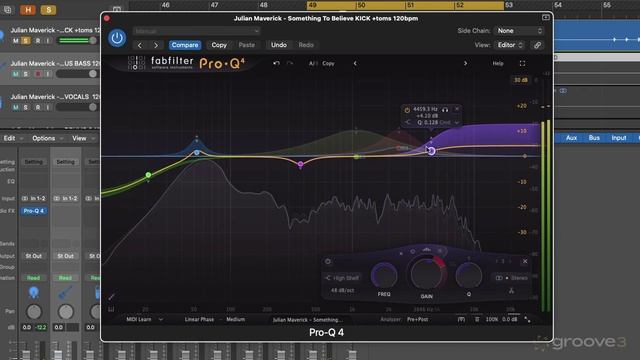Open the Linear Phase processing mode menu
This screenshot has width=640, height=360.
coord(199,320)
